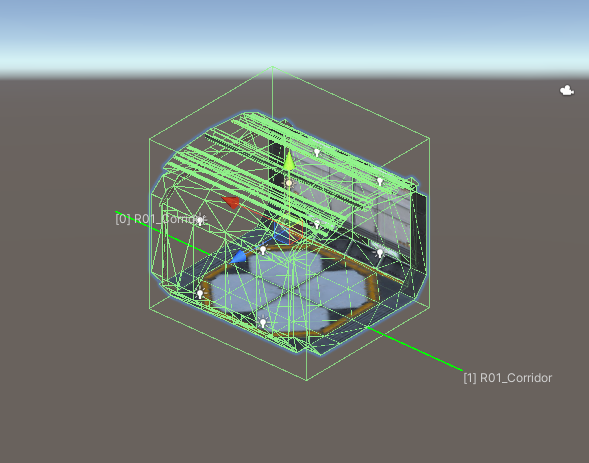The image size is (589, 463).
Task: Click the top corner of the bounding box
Action: pos(272,67)
